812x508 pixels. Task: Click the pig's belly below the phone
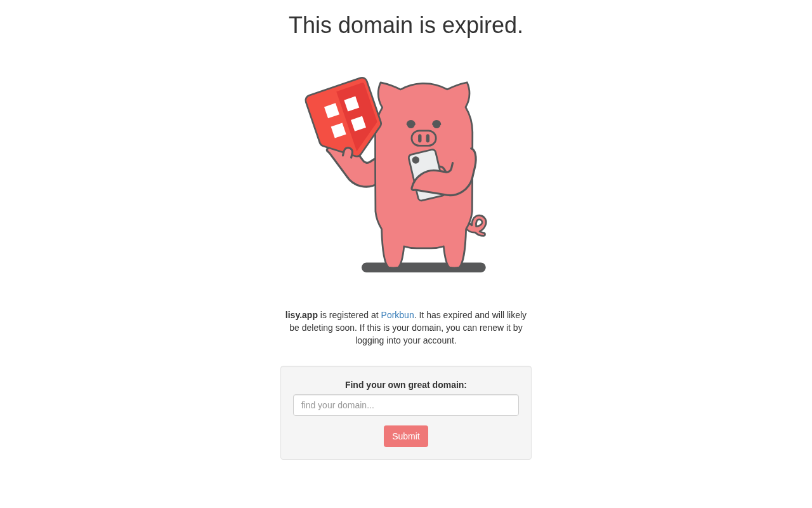pyautogui.click(x=424, y=222)
